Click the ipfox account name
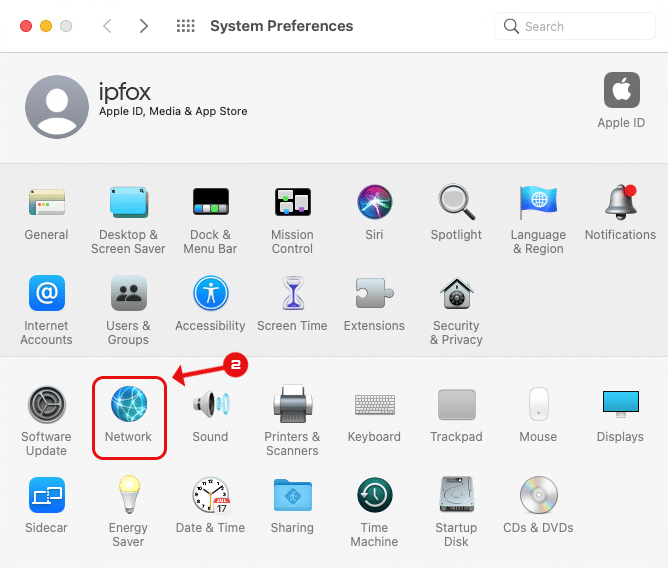Screen dimensions: 668x568 coord(125,91)
